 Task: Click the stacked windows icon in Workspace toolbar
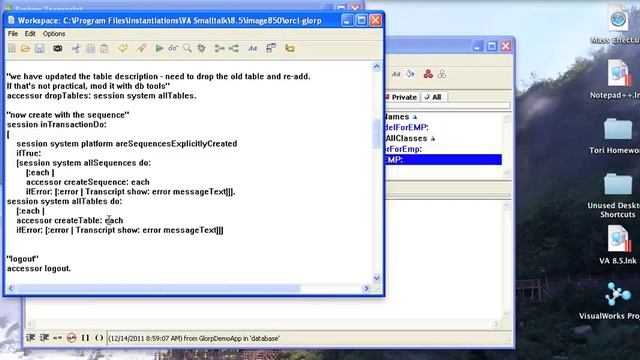tap(271, 49)
